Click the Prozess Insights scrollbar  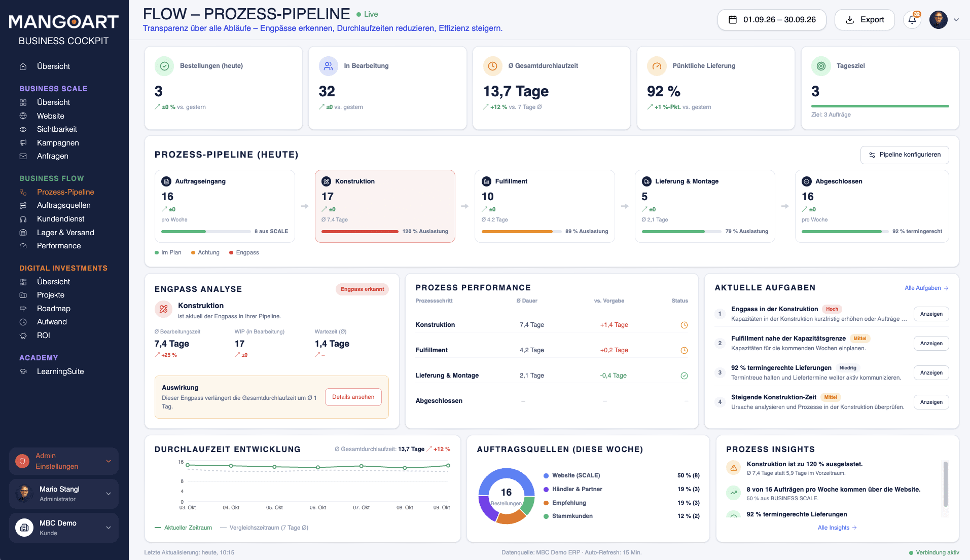(x=945, y=483)
